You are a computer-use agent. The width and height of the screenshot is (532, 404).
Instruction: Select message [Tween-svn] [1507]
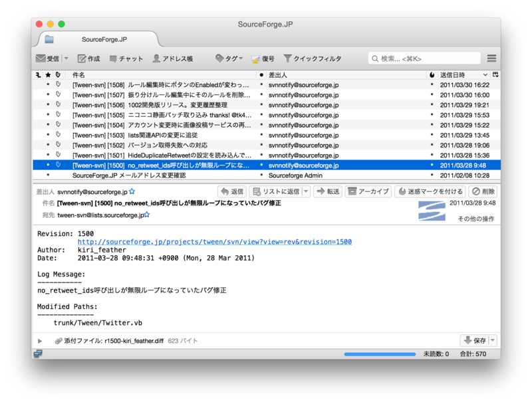266,95
